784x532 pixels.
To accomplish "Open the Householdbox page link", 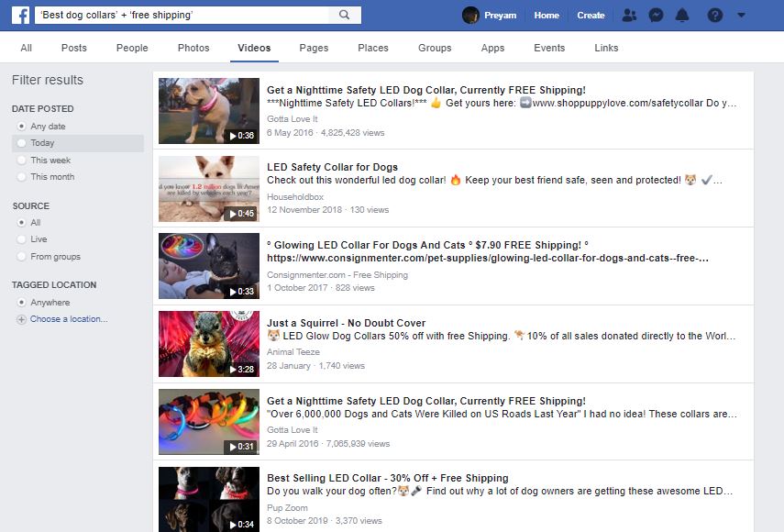I will pos(295,197).
